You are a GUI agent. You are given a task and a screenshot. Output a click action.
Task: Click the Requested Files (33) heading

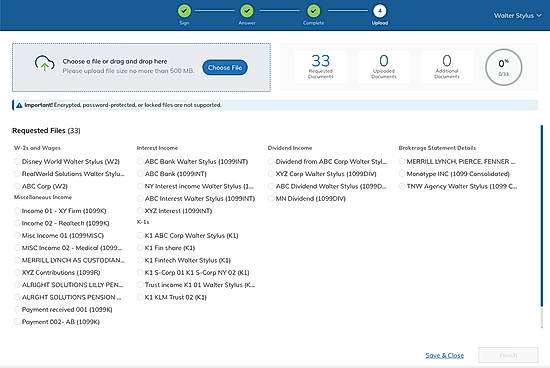click(x=46, y=131)
